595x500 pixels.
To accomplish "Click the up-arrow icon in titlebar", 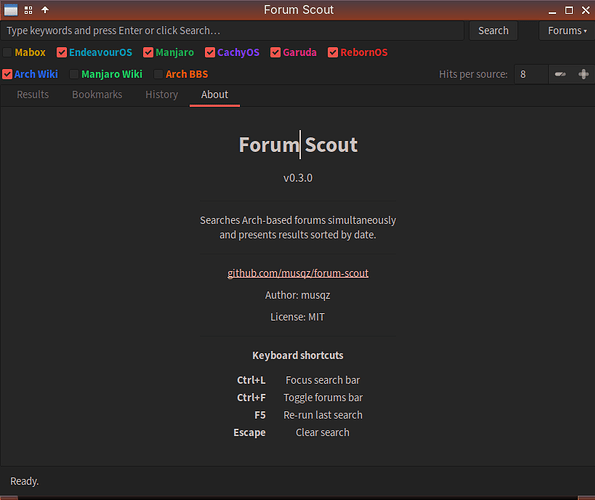I will [45, 10].
